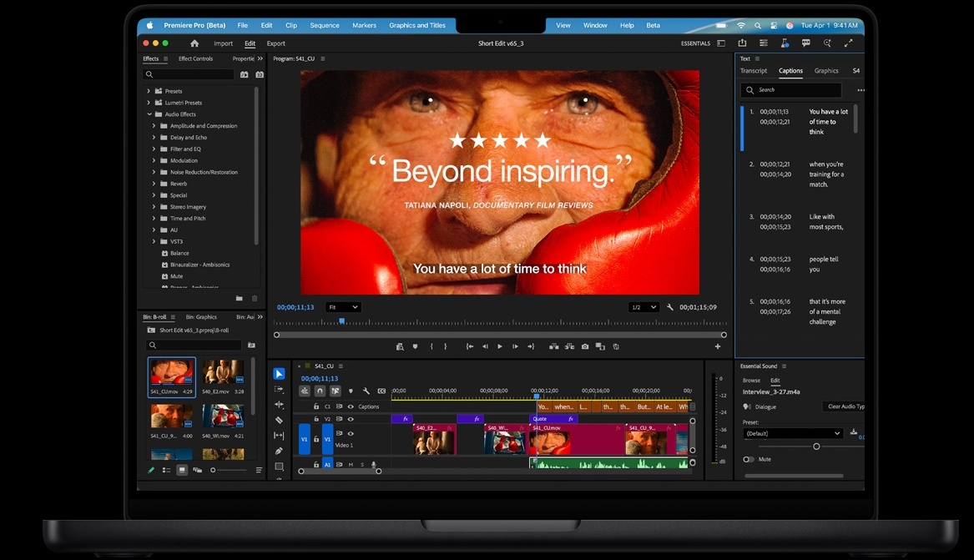Toggle lock on the V2 track
This screenshot has height=560, width=974.
pyautogui.click(x=316, y=419)
